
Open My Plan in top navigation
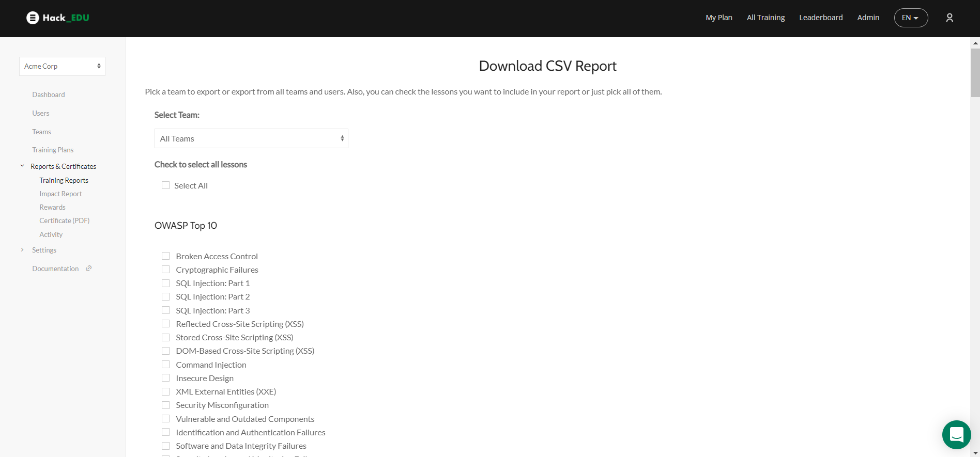point(718,18)
